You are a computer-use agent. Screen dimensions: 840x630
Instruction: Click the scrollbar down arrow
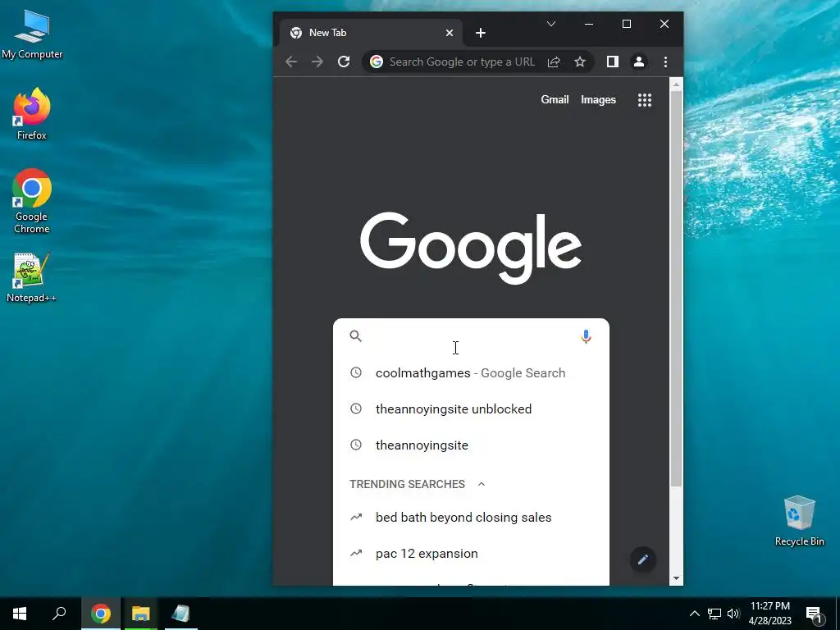(676, 578)
